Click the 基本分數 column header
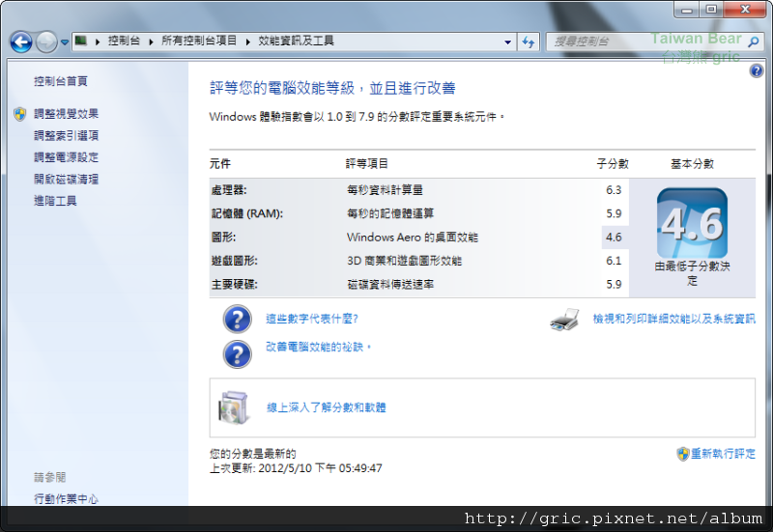This screenshot has width=773, height=532. pyautogui.click(x=692, y=163)
